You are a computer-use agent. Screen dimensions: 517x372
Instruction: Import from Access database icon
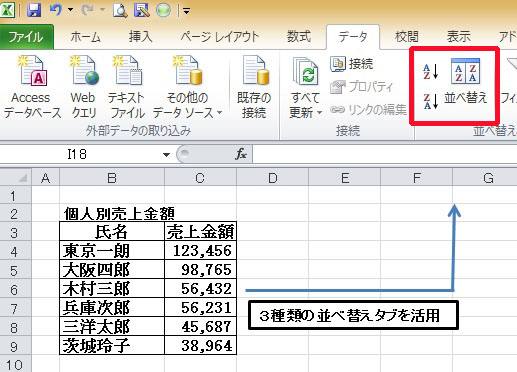click(x=33, y=70)
